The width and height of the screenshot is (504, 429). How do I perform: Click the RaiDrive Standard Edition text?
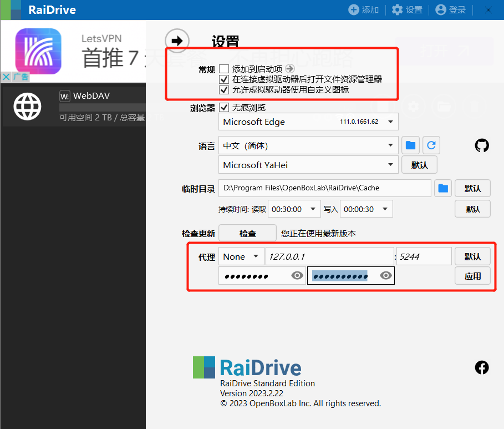tap(267, 383)
